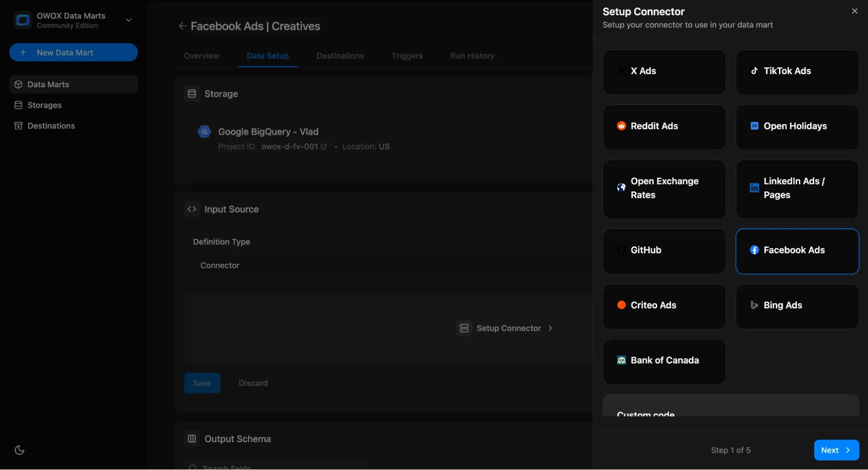Select the X Ads connector card
Image resolution: width=868 pixels, height=470 pixels.
tap(664, 72)
